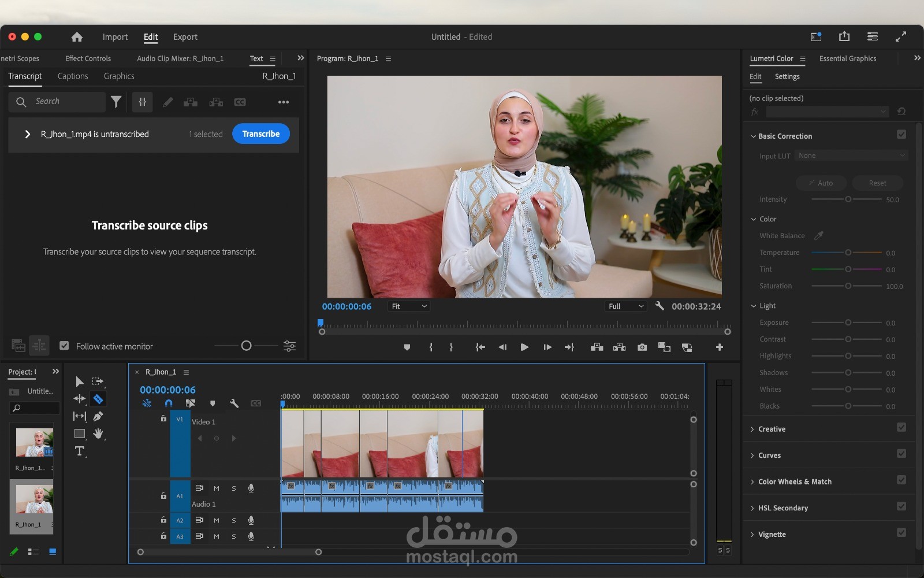Click the Extract icon in Program Monitor

[x=620, y=347]
